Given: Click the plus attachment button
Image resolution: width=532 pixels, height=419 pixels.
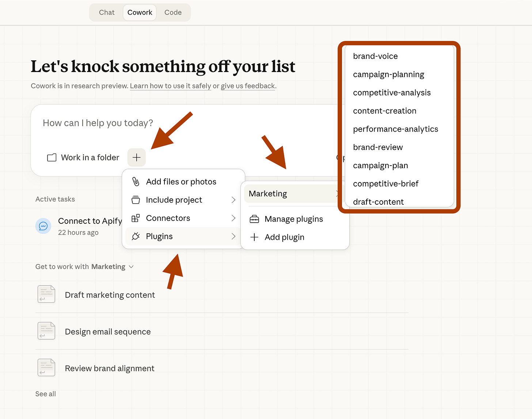Looking at the screenshot, I should tap(137, 158).
